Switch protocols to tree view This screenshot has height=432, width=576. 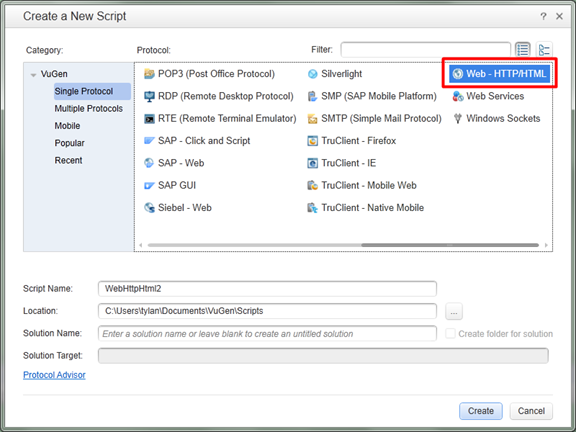(x=544, y=50)
